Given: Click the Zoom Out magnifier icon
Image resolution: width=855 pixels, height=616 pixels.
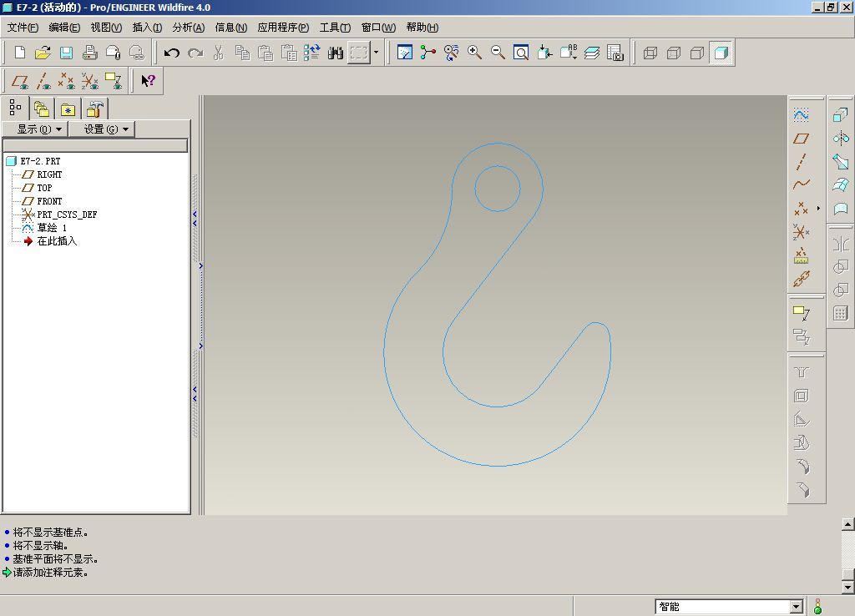Looking at the screenshot, I should pos(498,53).
